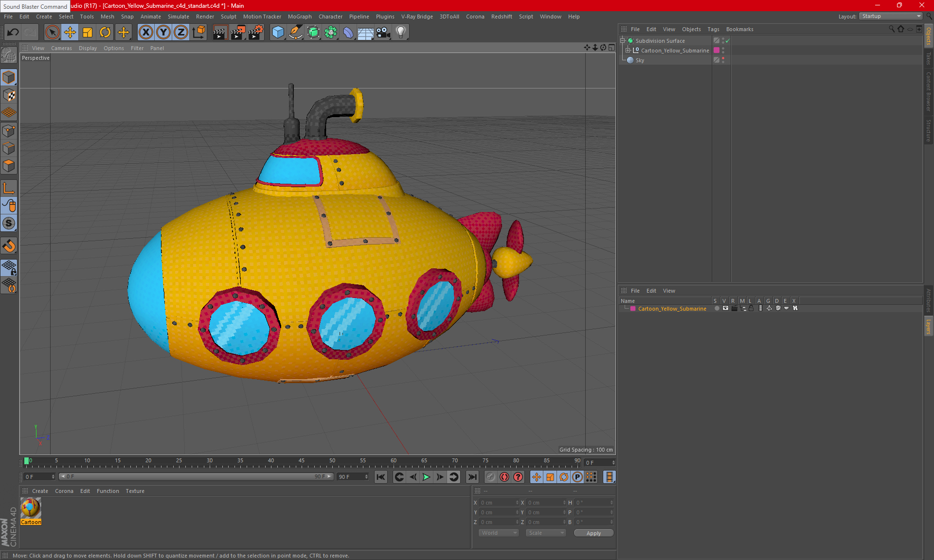Image resolution: width=934 pixels, height=560 pixels.
Task: Activate the Move tool
Action: click(70, 33)
